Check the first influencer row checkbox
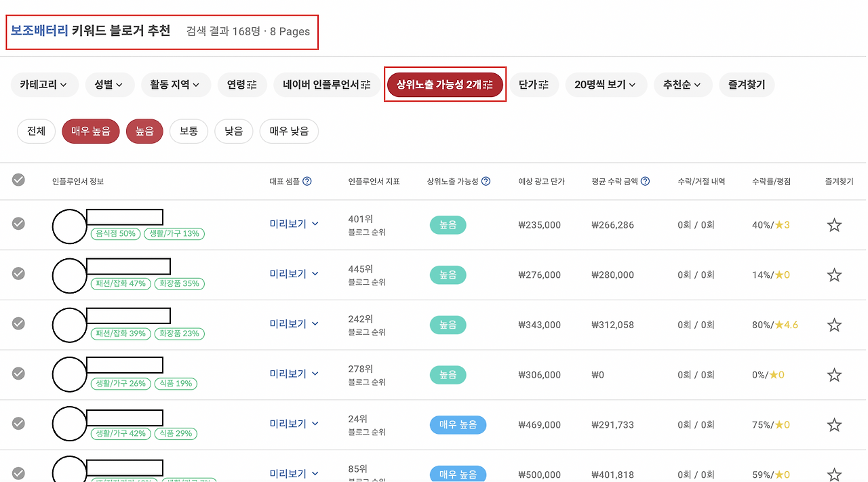Image resolution: width=868 pixels, height=482 pixels. click(x=18, y=224)
